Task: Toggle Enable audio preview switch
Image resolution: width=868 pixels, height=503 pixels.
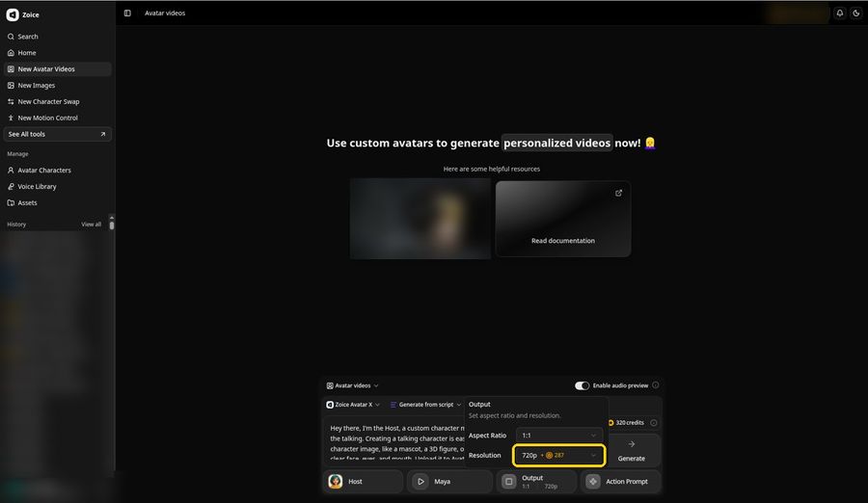Action: pyautogui.click(x=582, y=385)
